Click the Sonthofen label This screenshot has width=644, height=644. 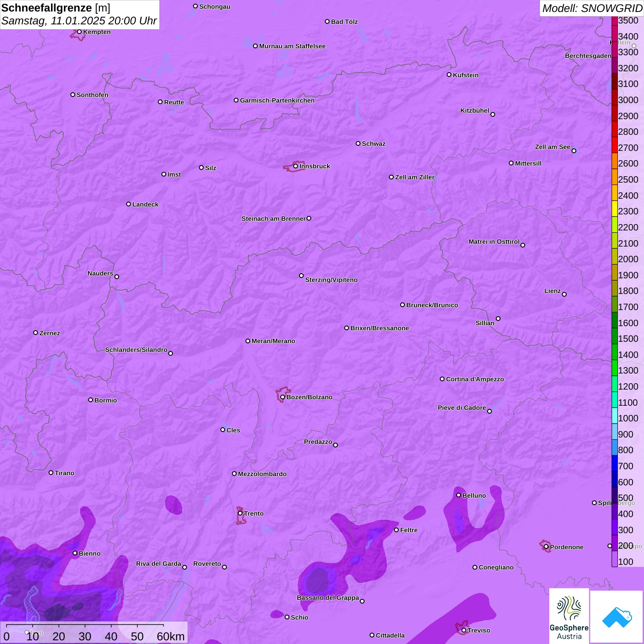[92, 95]
